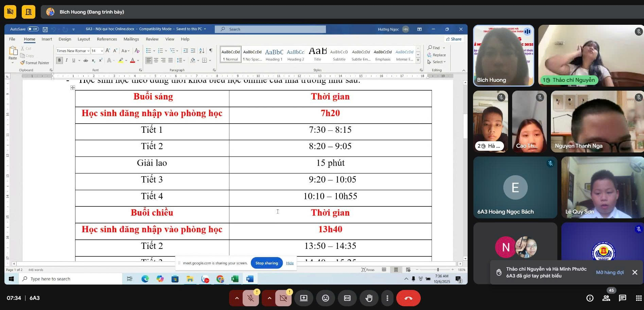Show the participants list icon
The height and width of the screenshot is (310, 644).
click(x=606, y=298)
